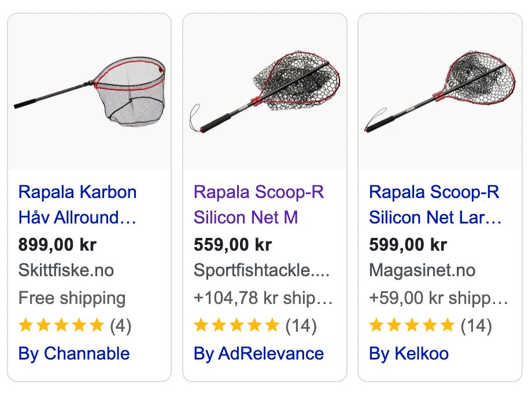Click the Magasinet.no store name
Image resolution: width=532 pixels, height=396 pixels.
(x=422, y=270)
